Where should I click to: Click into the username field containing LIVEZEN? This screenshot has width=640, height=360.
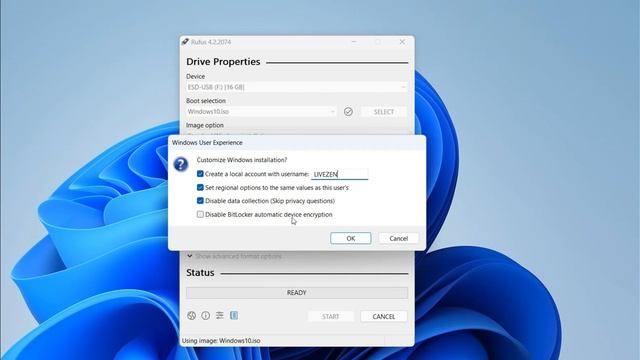(x=340, y=174)
